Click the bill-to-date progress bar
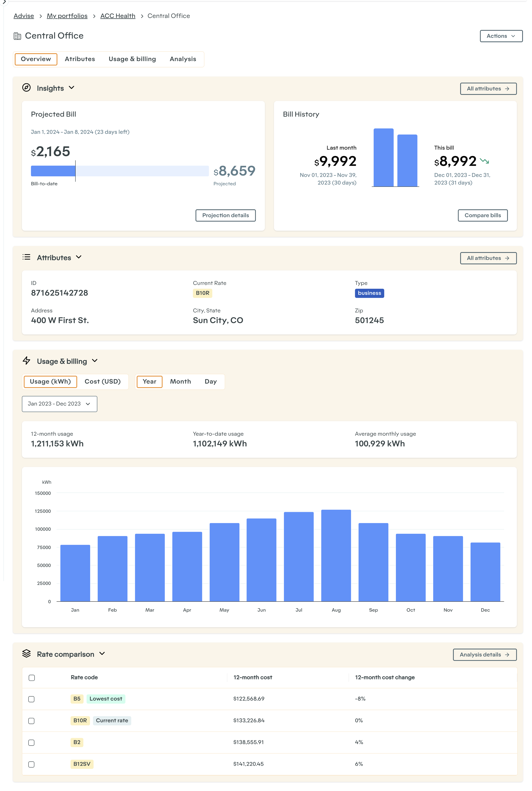 coord(120,171)
